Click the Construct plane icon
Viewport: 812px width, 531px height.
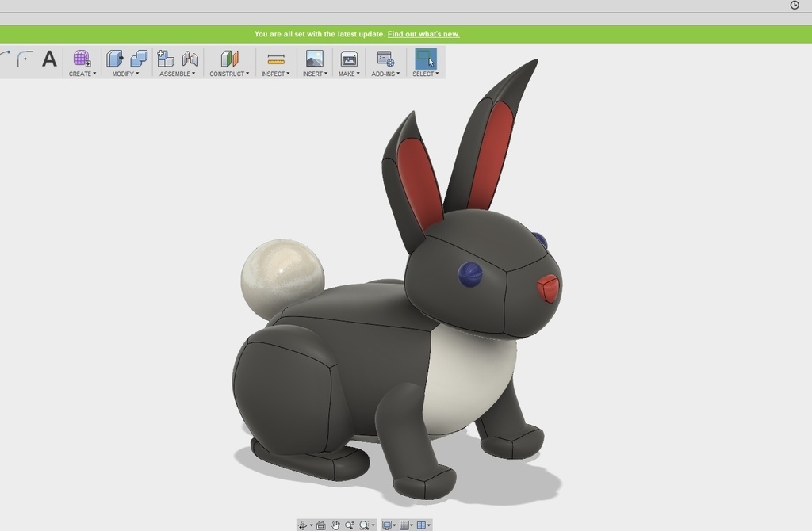[229, 58]
